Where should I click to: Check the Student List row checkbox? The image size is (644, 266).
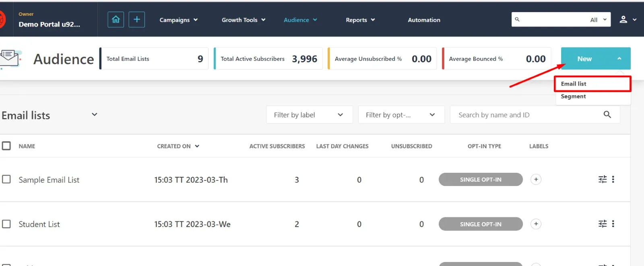click(6, 224)
